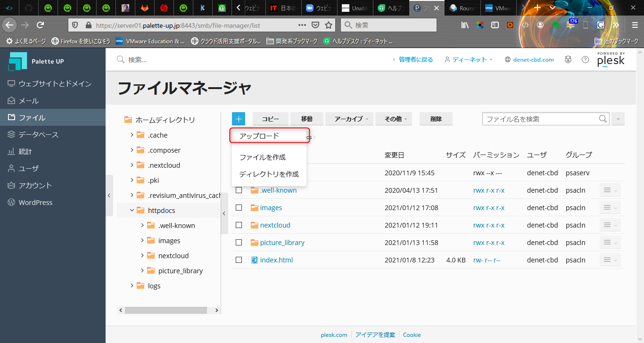Click permissions link for index.html
This screenshot has width=644, height=343.
[487, 260]
